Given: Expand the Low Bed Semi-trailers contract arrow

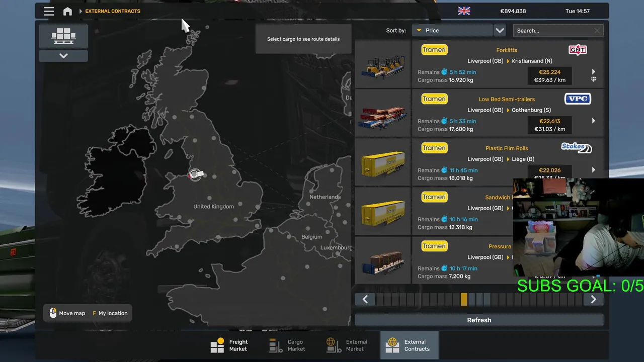Looking at the screenshot, I should [594, 121].
